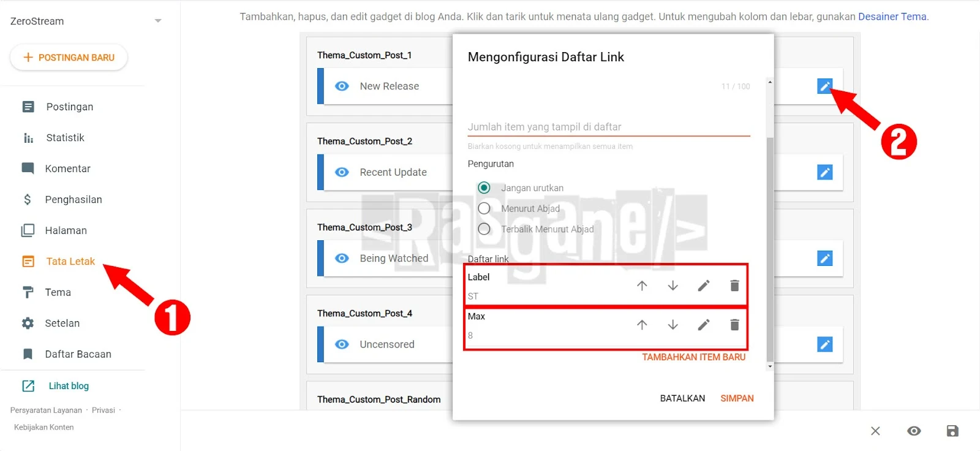This screenshot has width=980, height=451.
Task: Click SIMPAN to save link list
Action: pos(737,398)
